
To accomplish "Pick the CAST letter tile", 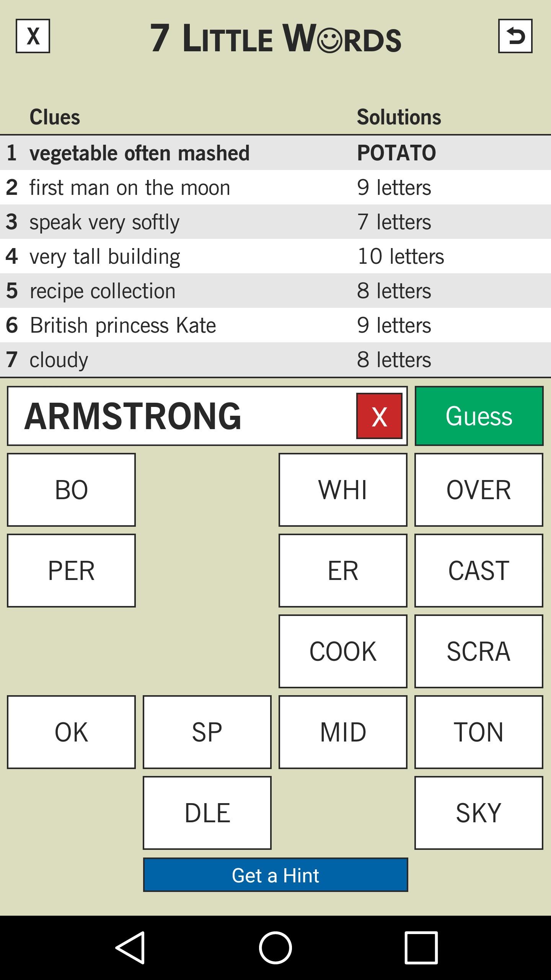I will coord(479,571).
